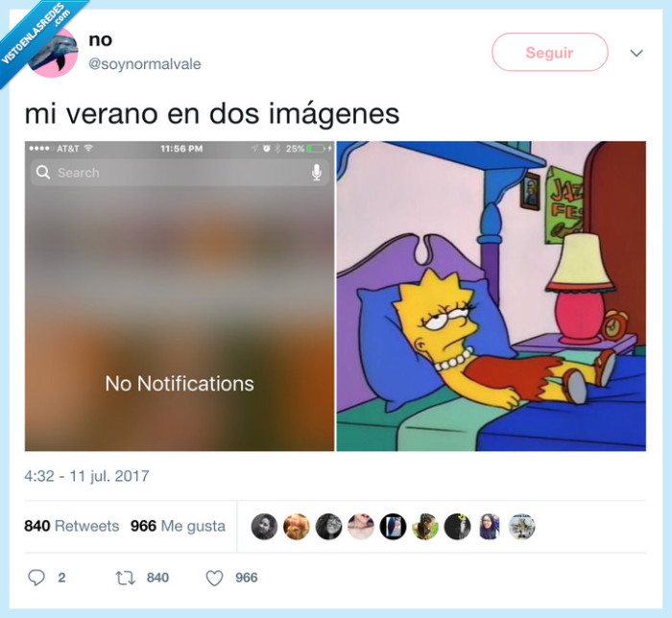672x618 pixels.
Task: Click the purple-haired liker avatar
Action: coord(490,526)
